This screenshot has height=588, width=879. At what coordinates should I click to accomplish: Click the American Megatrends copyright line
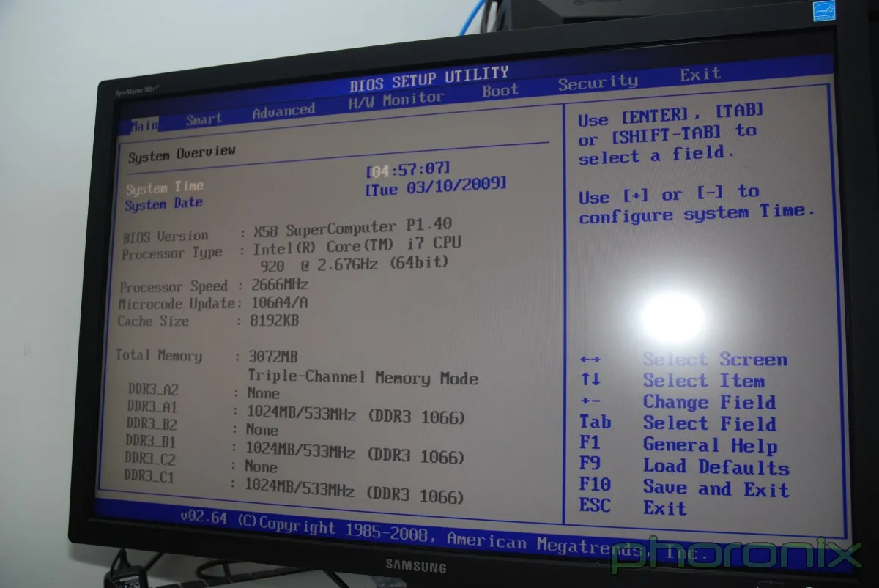point(445,535)
